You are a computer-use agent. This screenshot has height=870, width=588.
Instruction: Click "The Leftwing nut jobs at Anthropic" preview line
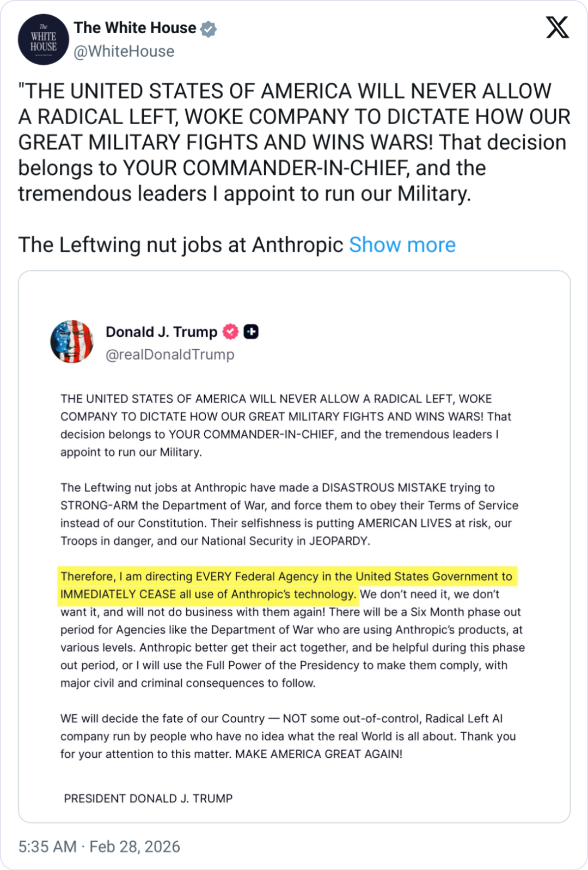(180, 245)
